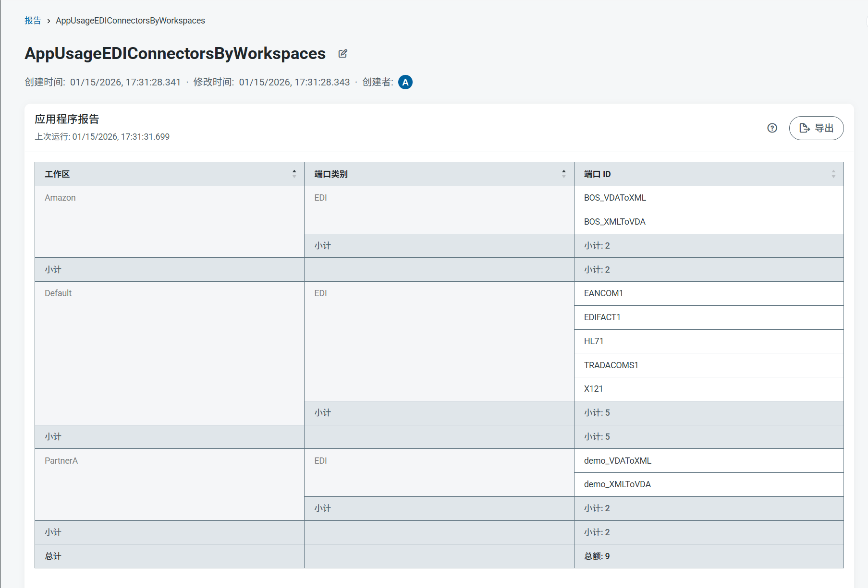Click the 修改时间 timestamp text
Screen dimensions: 868x588
(271, 82)
